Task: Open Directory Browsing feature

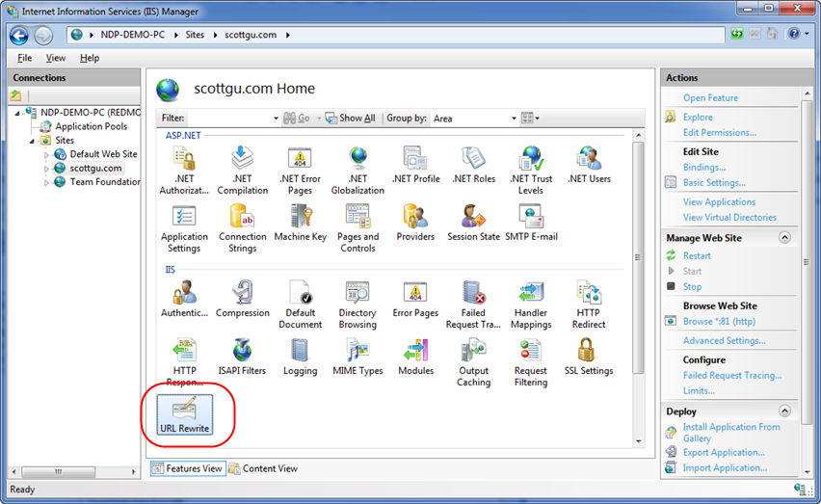Action: (358, 305)
